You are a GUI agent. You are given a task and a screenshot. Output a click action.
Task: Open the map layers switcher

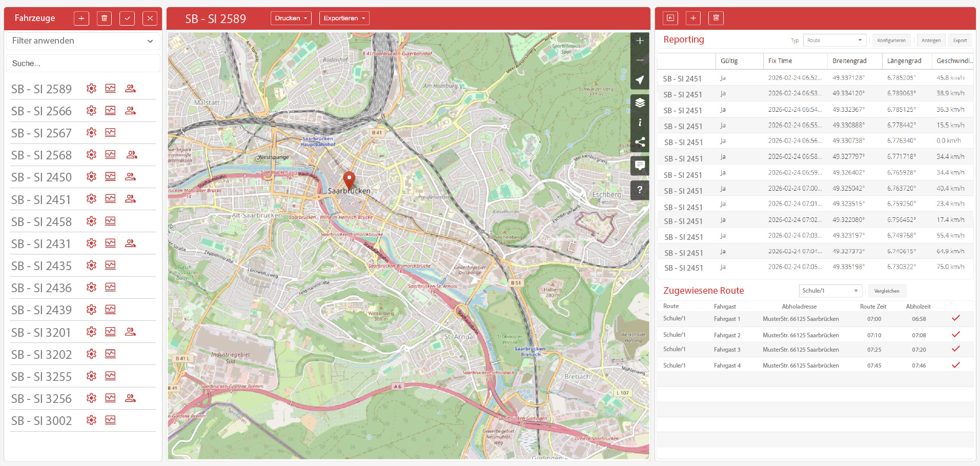(x=640, y=103)
